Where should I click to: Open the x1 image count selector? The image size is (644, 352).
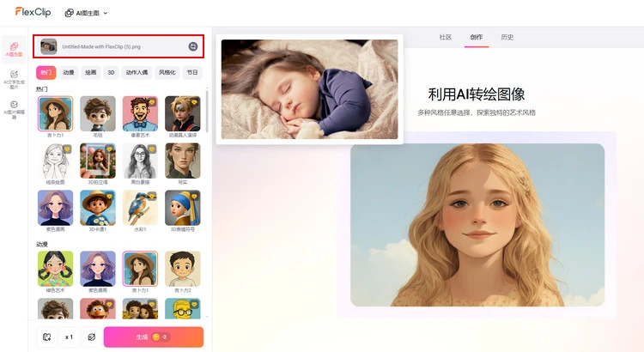[x=69, y=337]
